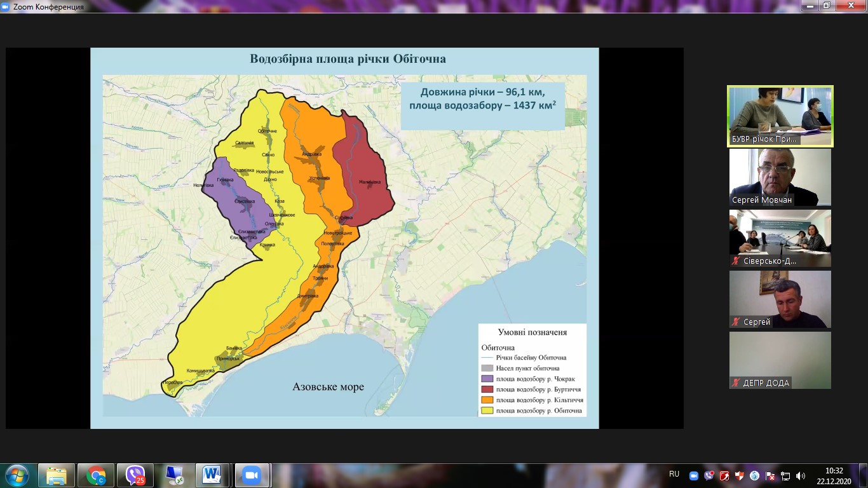Click the muted Сергей participant tile
This screenshot has height=488, width=868.
[x=780, y=299]
